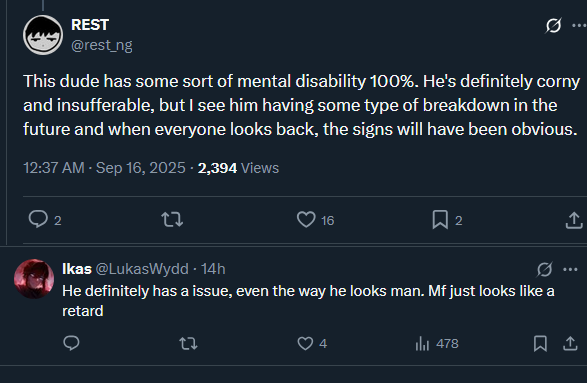587x383 pixels.
Task: Open the REST display name
Action: [x=90, y=25]
